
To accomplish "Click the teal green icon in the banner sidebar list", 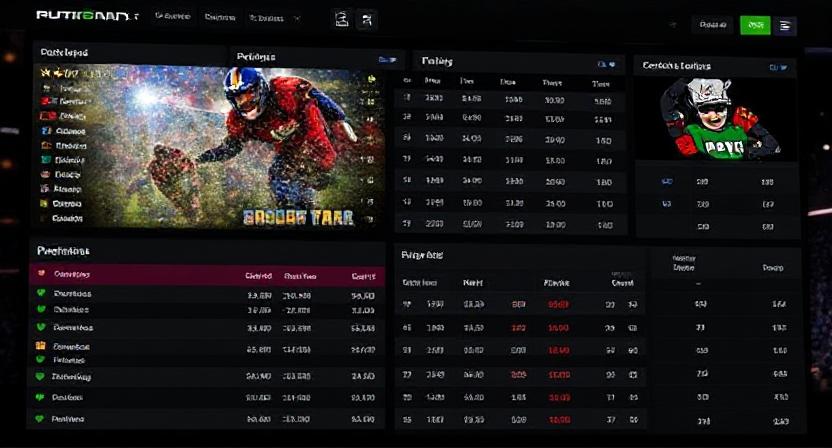I will click(x=46, y=159).
